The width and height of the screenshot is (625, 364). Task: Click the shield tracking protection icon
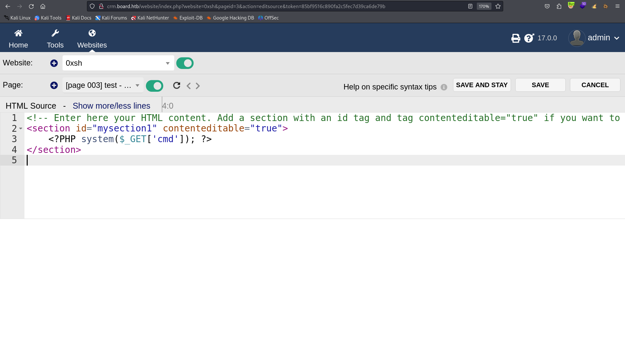tap(92, 6)
